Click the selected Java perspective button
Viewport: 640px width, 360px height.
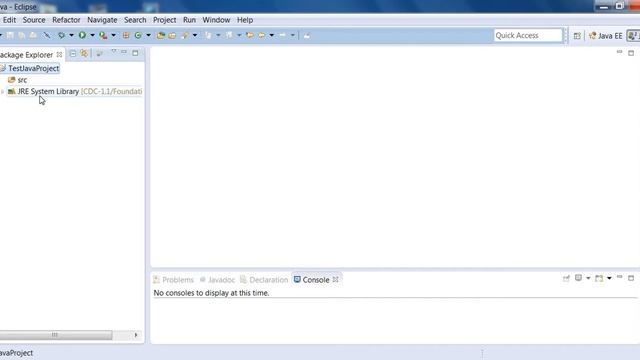pos(633,36)
